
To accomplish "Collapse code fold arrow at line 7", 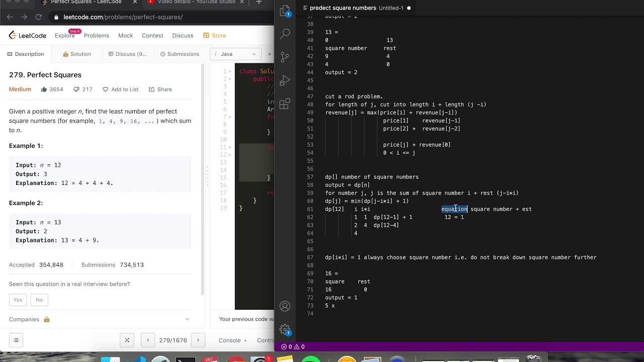I will click(230, 117).
